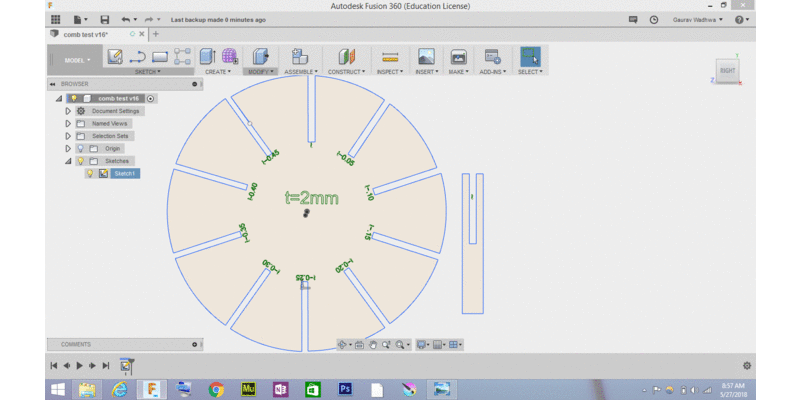Click the orbit navigation tool icon

pyautogui.click(x=343, y=345)
